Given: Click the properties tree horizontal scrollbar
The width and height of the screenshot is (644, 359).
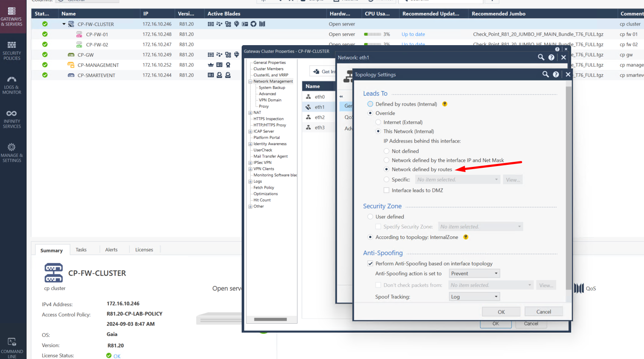Looking at the screenshot, I should coord(271,319).
